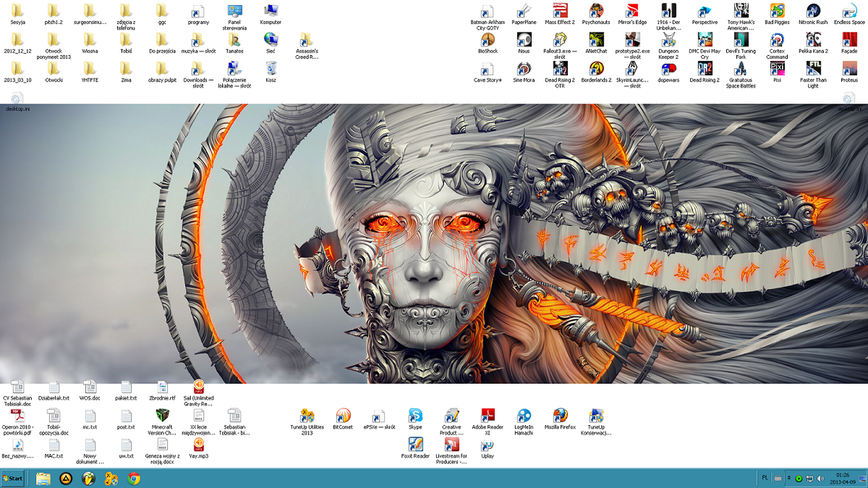
Task: Click the PL language indicator
Action: tap(765, 478)
